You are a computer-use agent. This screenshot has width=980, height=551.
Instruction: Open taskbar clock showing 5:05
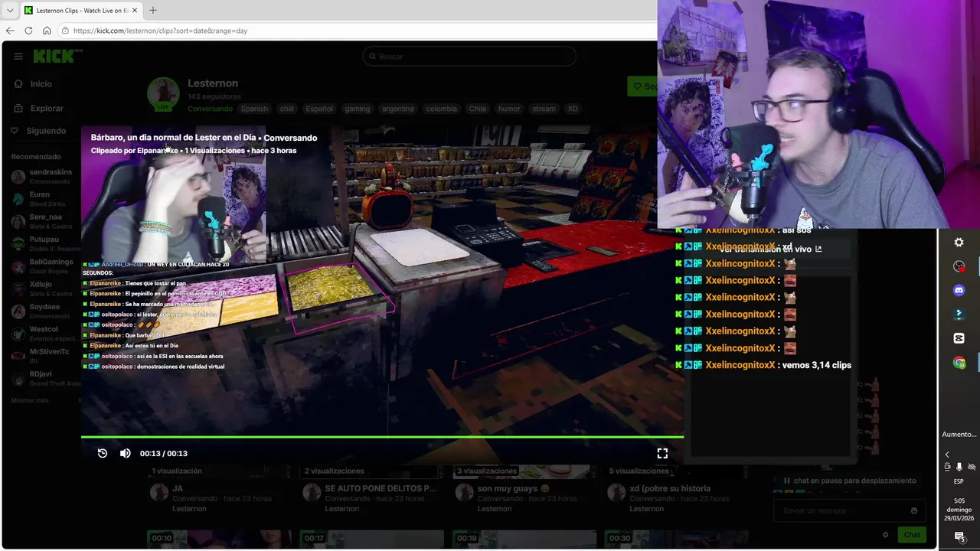coord(959,509)
